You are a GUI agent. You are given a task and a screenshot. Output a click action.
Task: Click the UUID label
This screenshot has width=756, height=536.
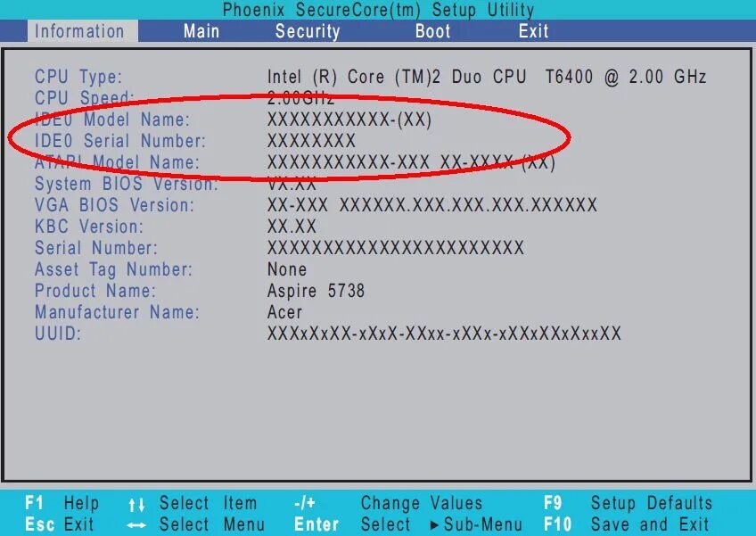58,334
